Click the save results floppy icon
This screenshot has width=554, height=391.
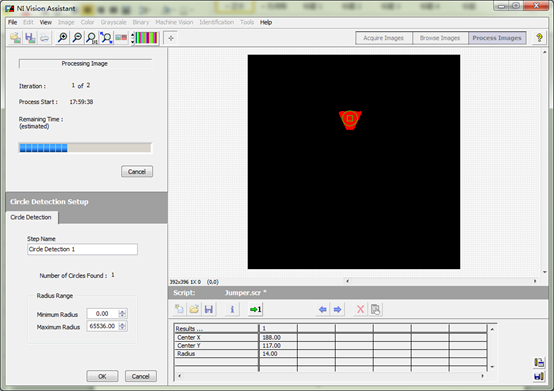pyautogui.click(x=539, y=377)
